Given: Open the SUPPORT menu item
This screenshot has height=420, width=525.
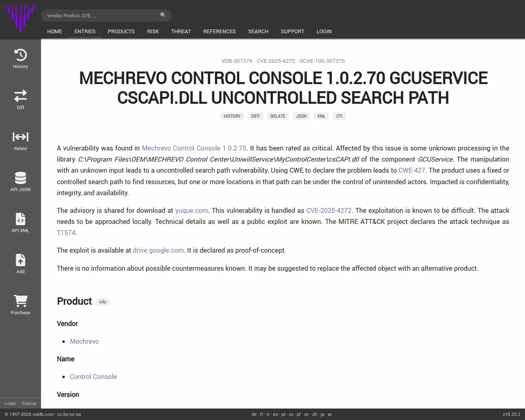Looking at the screenshot, I should (x=292, y=31).
